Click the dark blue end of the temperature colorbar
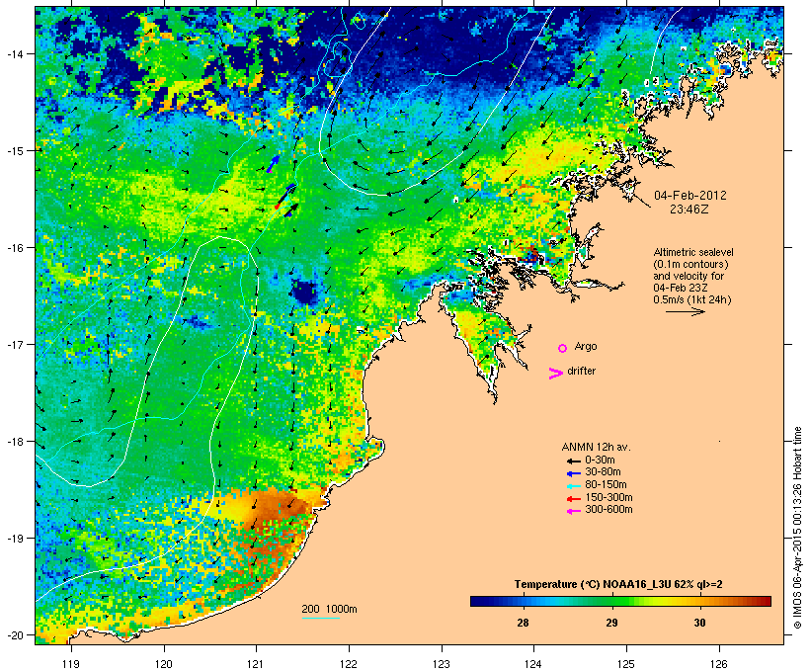Screen dimensions: 810x672 (478, 601)
